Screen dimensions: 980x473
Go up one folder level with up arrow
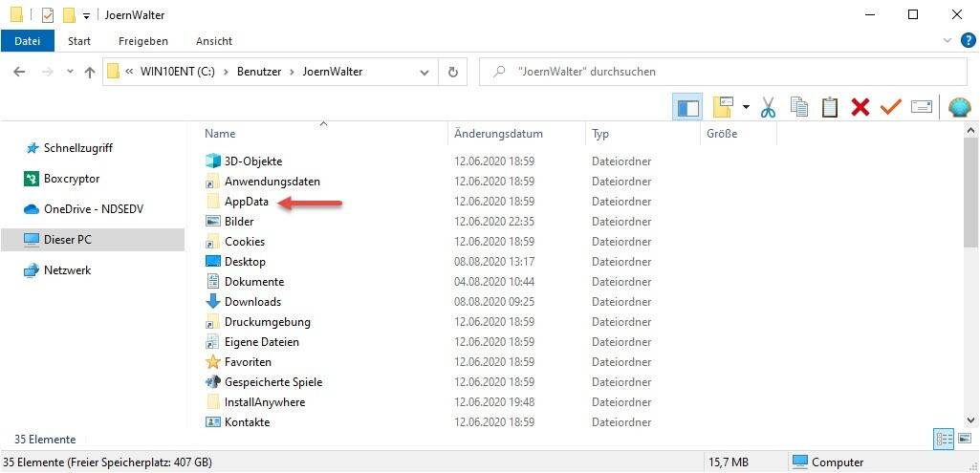tap(90, 72)
